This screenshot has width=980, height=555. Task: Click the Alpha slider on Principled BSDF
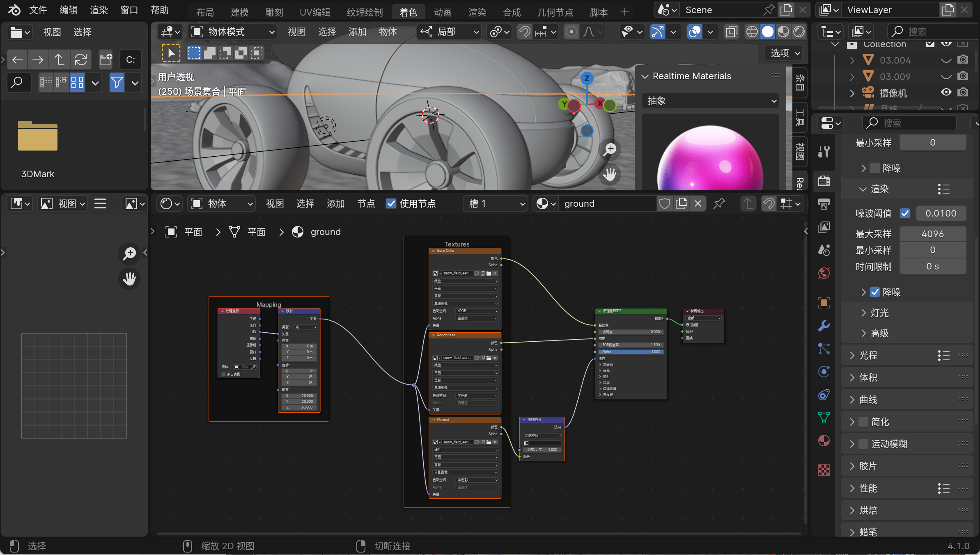(631, 352)
